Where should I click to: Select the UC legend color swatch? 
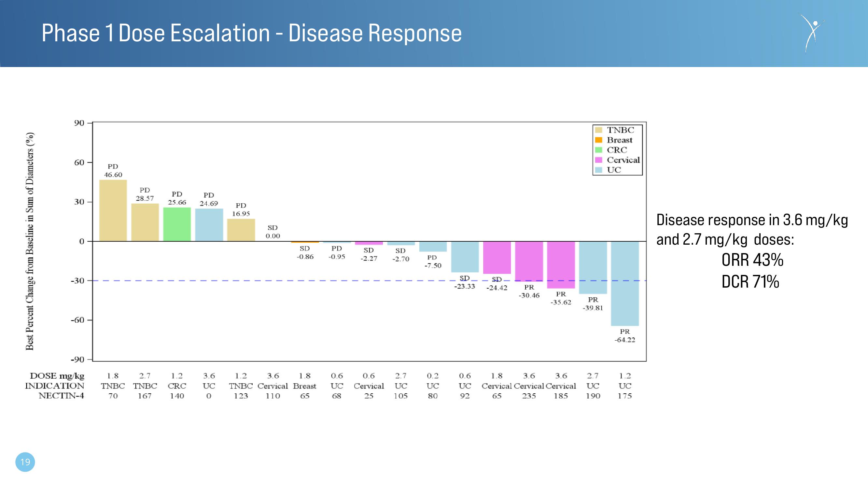(x=598, y=170)
